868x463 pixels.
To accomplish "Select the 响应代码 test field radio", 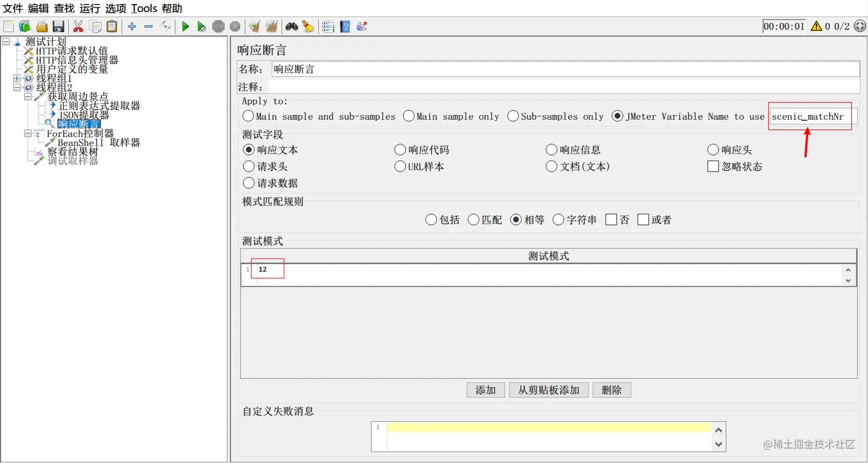I will click(x=400, y=150).
